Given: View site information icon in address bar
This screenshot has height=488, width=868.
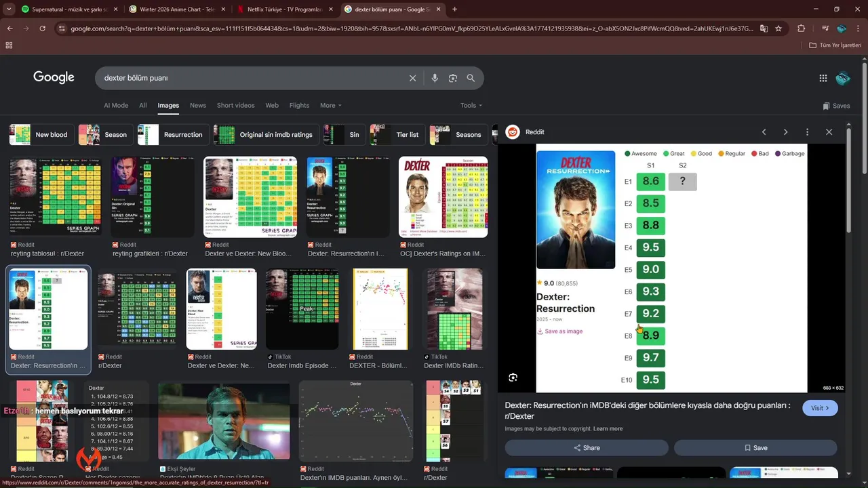Looking at the screenshot, I should pyautogui.click(x=62, y=28).
